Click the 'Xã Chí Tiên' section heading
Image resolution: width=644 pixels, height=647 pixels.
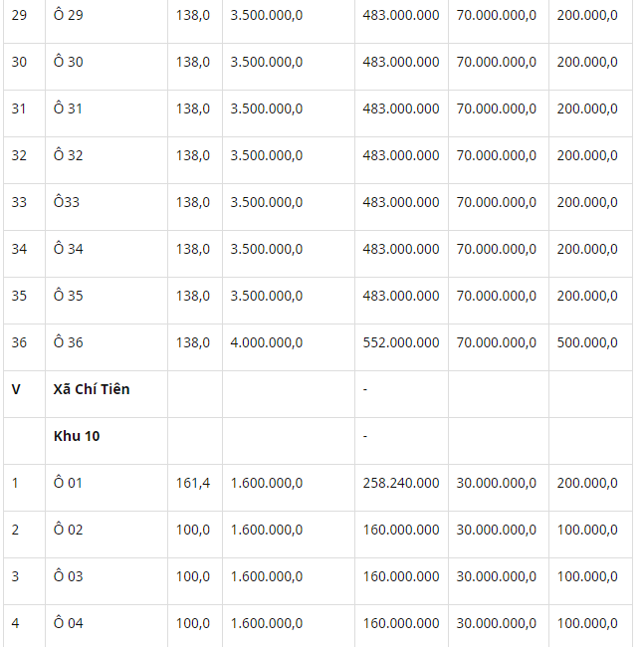(x=92, y=389)
